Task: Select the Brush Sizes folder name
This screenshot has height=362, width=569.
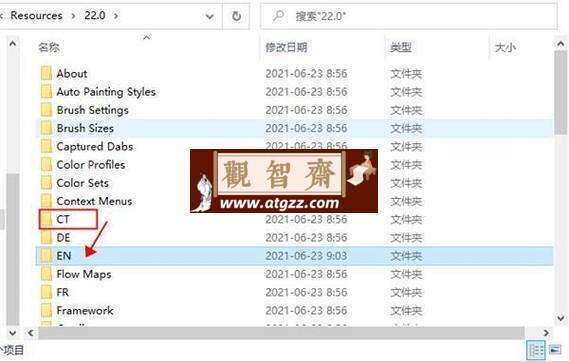Action: click(x=85, y=128)
